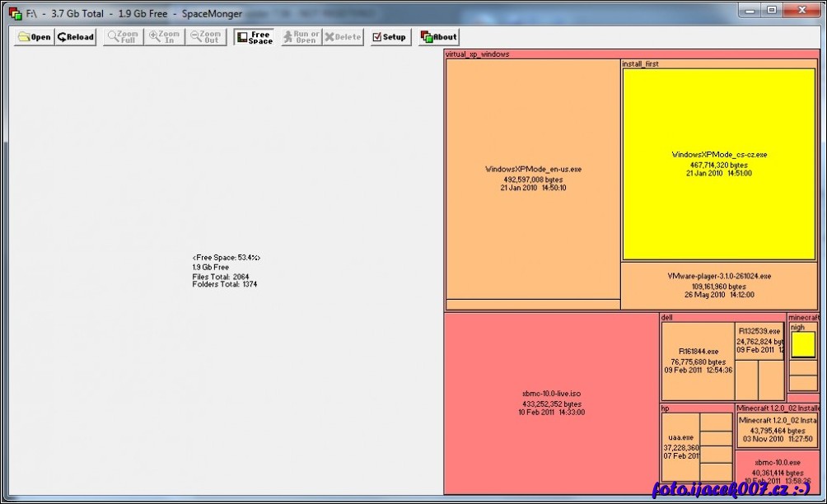
Task: Click the Zoom In magnifier button
Action: pyautogui.click(x=164, y=37)
